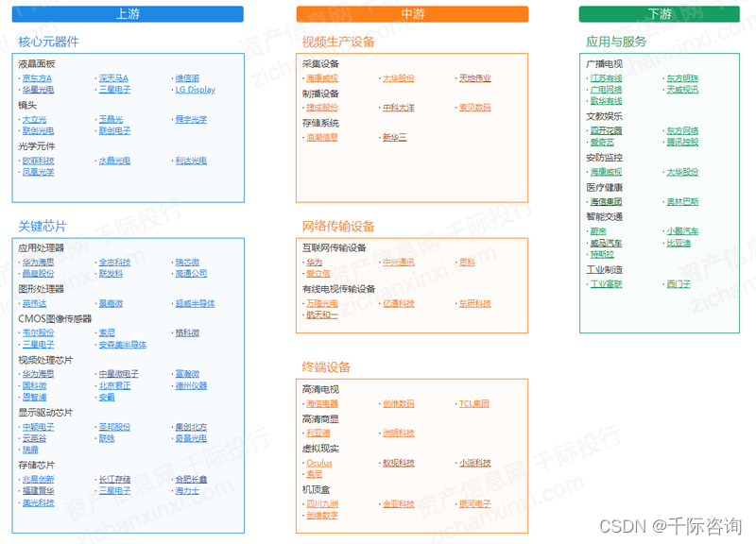The height and width of the screenshot is (544, 756).
Task: Open the 小派科技 link
Action: click(x=475, y=464)
